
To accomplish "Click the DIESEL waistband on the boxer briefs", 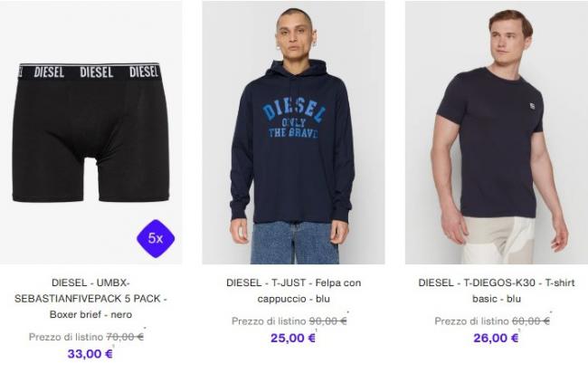I will click(90, 72).
